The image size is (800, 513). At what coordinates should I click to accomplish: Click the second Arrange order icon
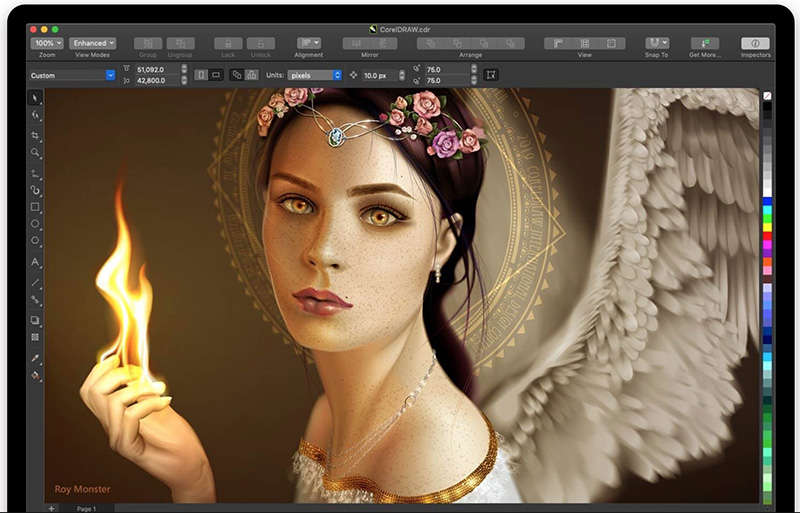point(457,43)
